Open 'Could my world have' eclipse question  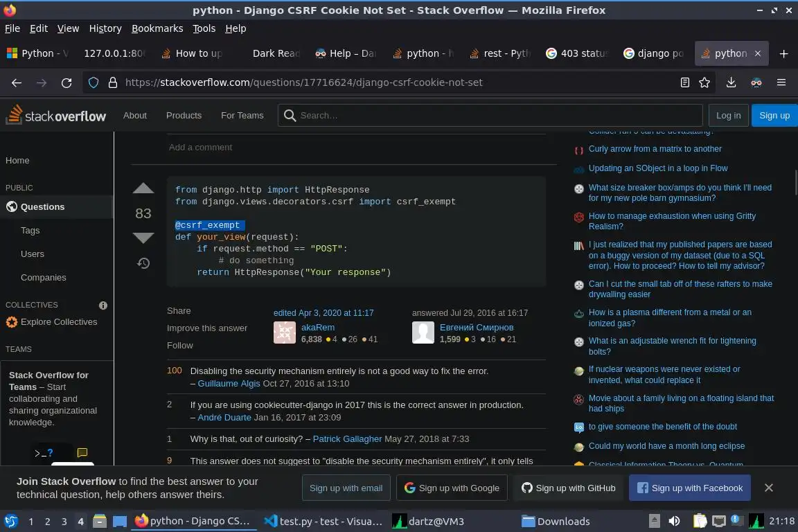tap(666, 446)
